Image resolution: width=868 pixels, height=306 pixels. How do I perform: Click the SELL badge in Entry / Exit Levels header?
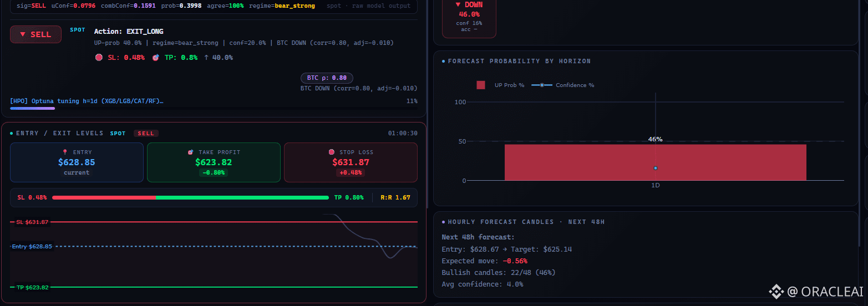(x=146, y=133)
